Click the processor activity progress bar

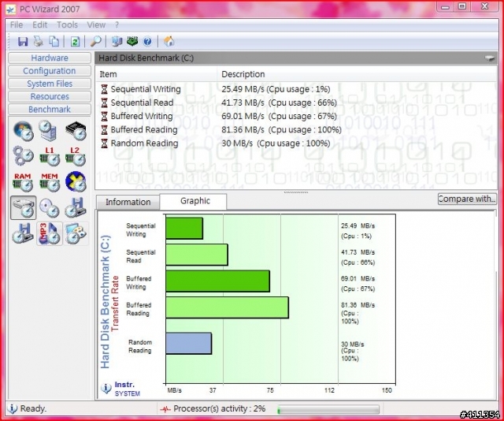point(328,409)
